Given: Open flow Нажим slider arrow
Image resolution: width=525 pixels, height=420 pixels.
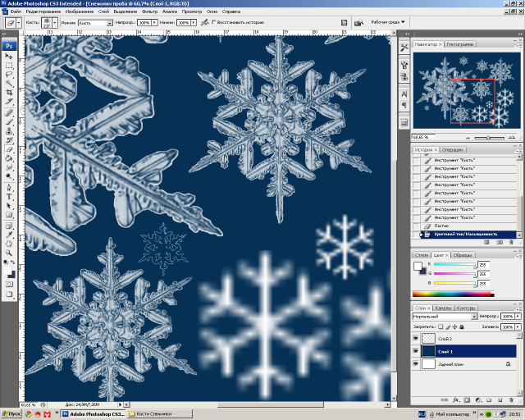Looking at the screenshot, I should click(194, 22).
